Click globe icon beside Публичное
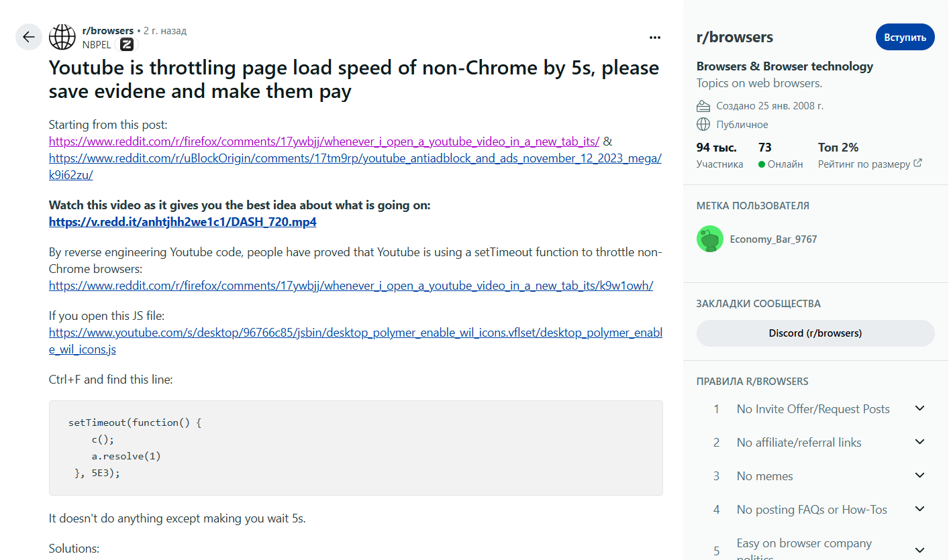Image resolution: width=951 pixels, height=560 pixels. pyautogui.click(x=703, y=124)
